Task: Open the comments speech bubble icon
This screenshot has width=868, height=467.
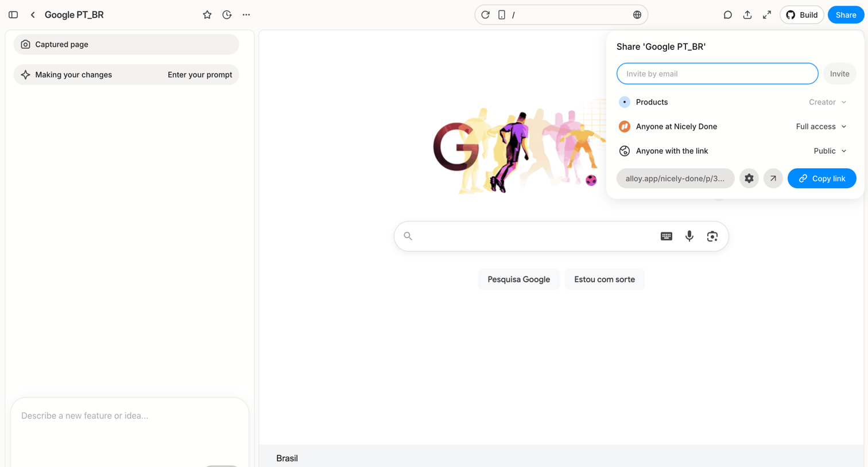Action: tap(727, 15)
